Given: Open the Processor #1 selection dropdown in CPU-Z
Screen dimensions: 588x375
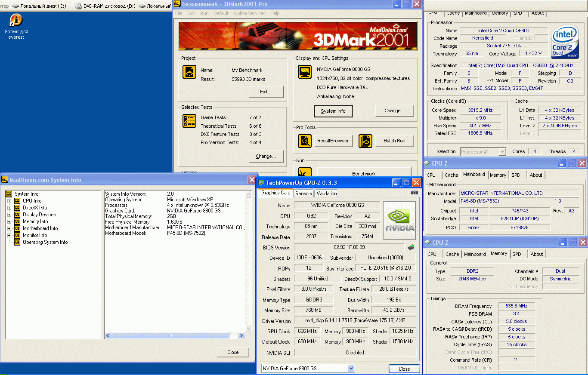Looking at the screenshot, I should click(502, 152).
